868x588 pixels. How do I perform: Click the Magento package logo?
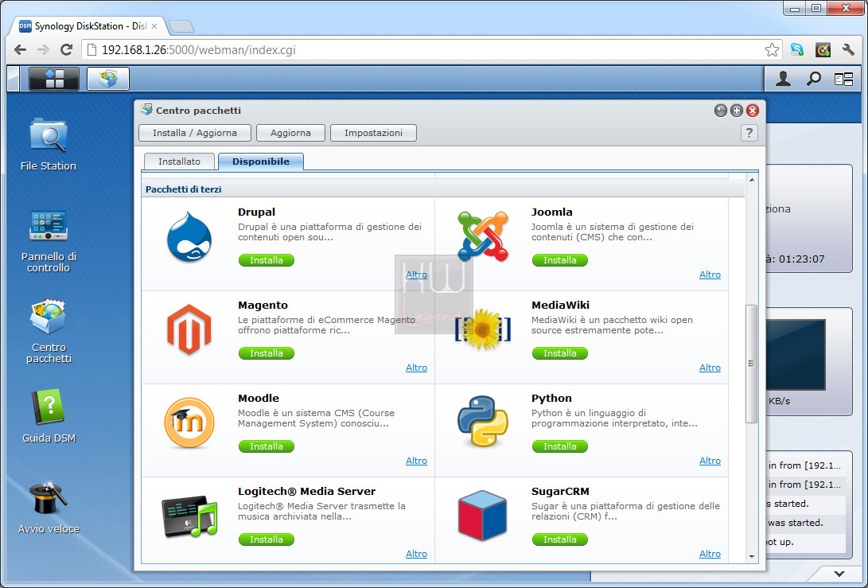189,329
